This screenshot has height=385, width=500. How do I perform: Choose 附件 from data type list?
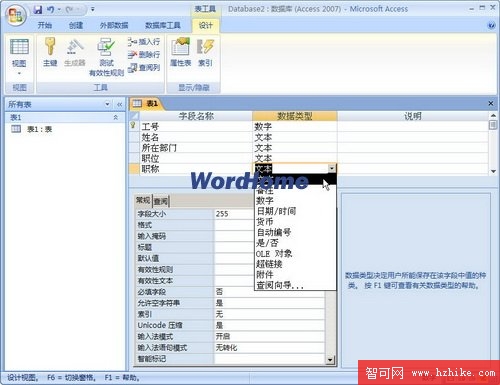[x=295, y=275]
